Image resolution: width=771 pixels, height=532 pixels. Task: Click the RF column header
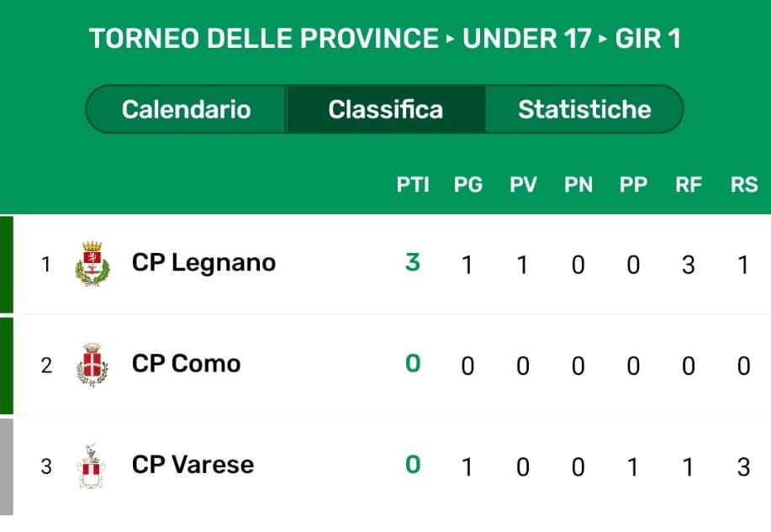coord(689,186)
